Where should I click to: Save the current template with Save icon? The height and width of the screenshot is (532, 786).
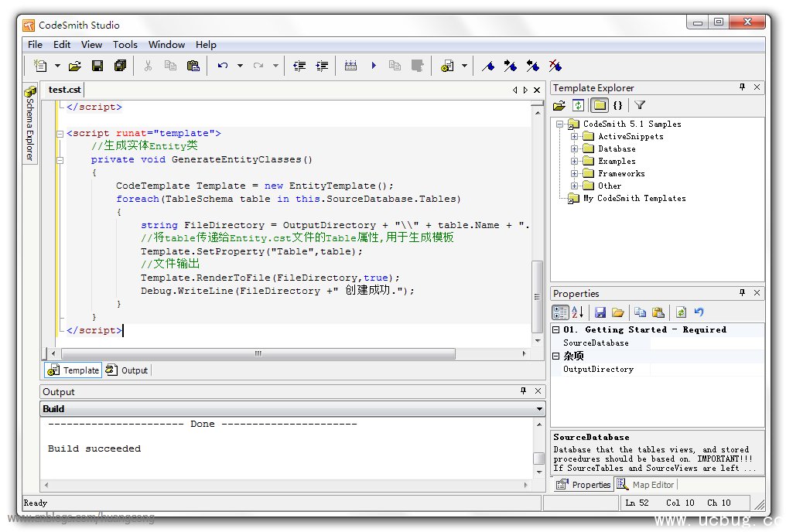coord(97,66)
